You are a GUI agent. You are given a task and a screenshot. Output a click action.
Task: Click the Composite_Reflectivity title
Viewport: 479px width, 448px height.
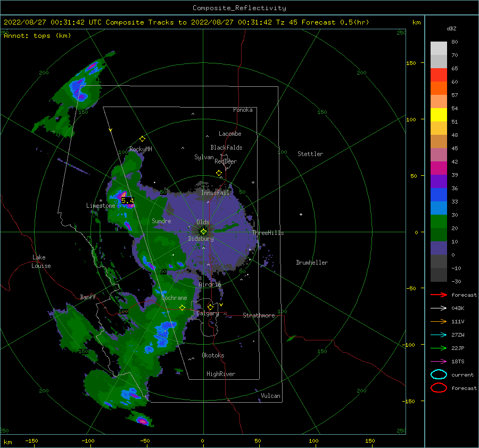coord(240,8)
